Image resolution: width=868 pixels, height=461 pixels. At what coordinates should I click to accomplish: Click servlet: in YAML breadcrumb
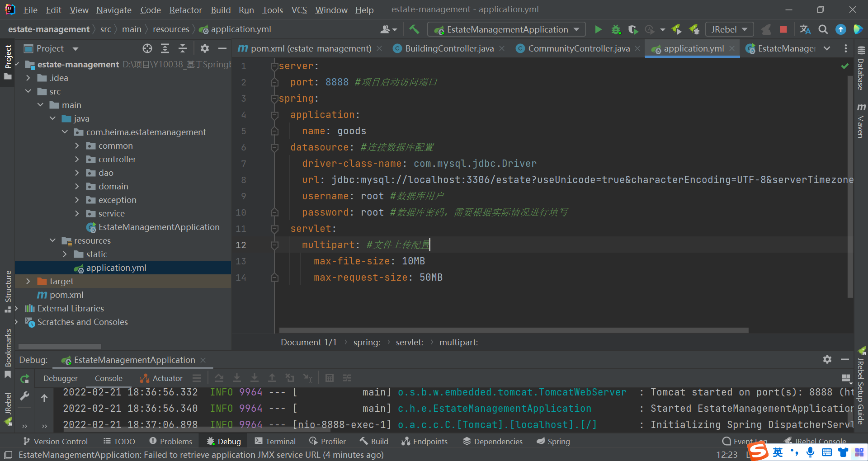point(410,342)
